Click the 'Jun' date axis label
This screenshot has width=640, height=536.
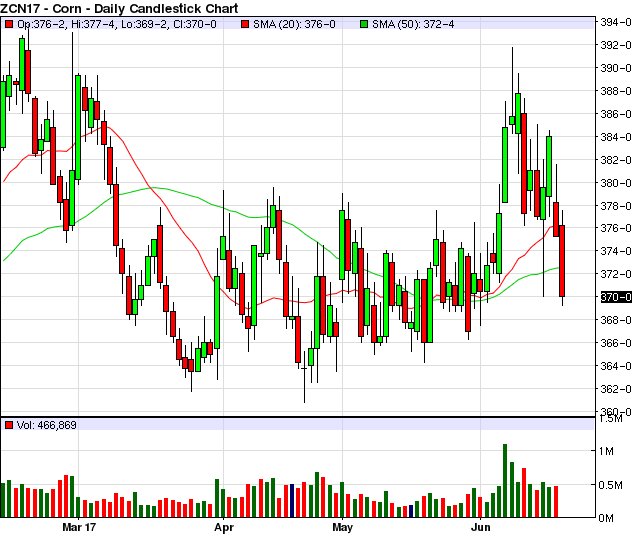point(480,527)
